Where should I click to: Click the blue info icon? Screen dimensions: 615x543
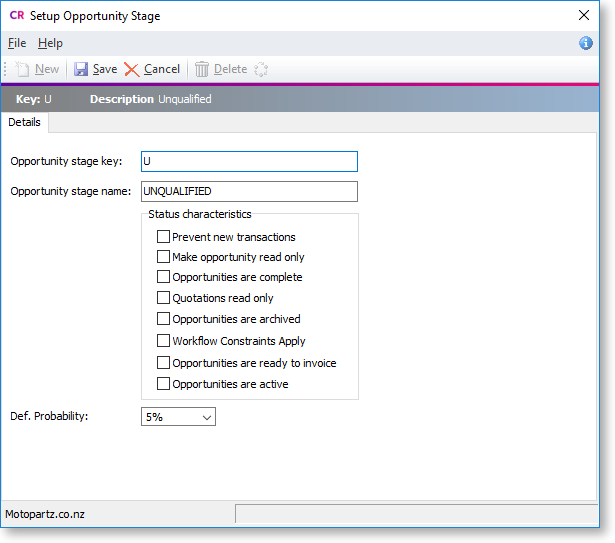click(586, 43)
